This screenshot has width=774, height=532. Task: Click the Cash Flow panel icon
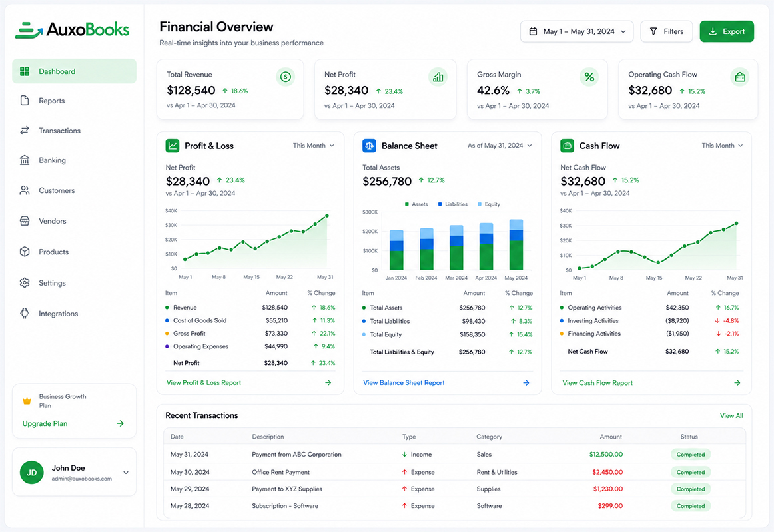pyautogui.click(x=567, y=146)
